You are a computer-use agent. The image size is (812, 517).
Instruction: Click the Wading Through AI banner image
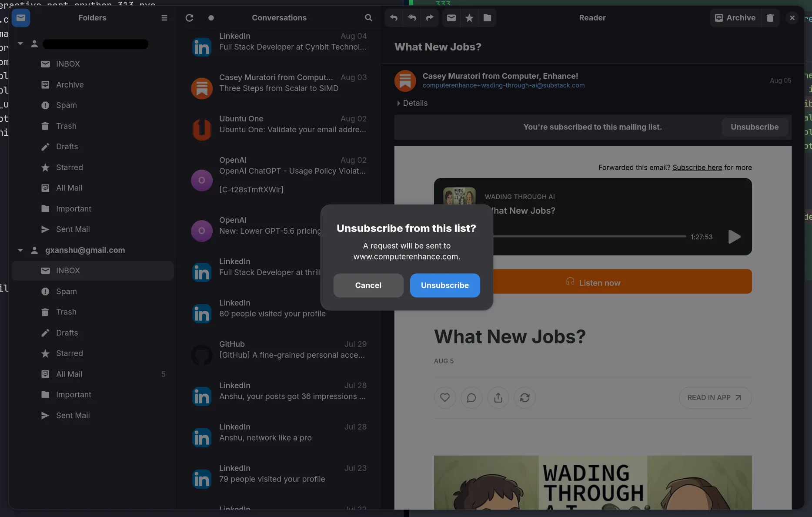tap(593, 482)
